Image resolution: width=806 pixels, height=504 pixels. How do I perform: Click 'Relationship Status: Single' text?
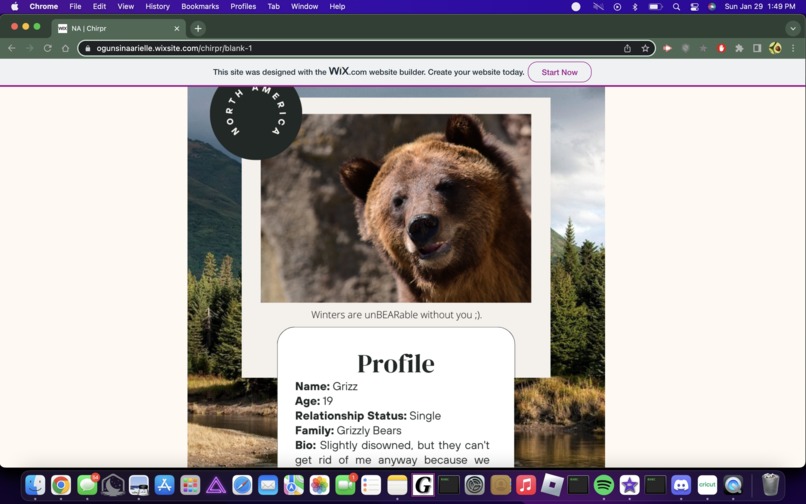tap(368, 416)
